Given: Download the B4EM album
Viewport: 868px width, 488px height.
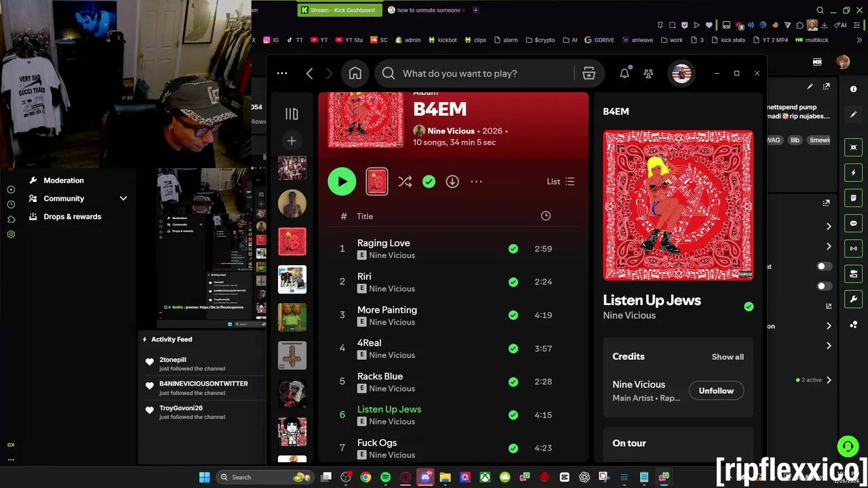Looking at the screenshot, I should [452, 182].
